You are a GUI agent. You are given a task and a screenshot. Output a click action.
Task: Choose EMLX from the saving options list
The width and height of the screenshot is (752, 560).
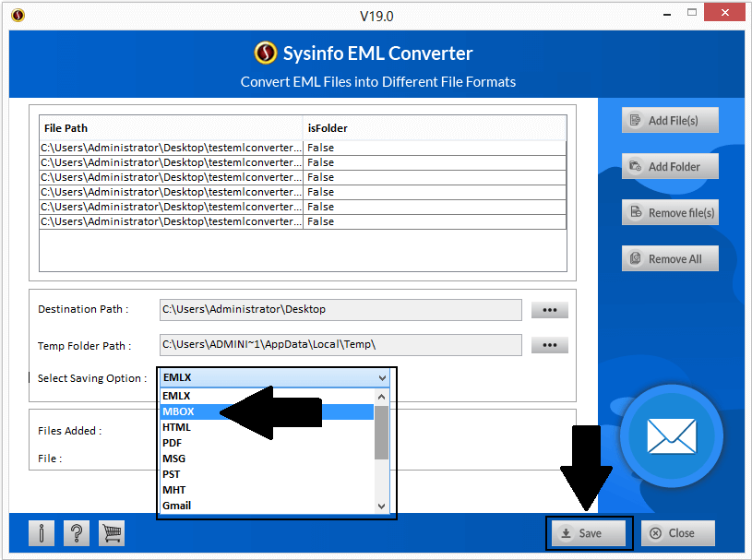coord(267,396)
